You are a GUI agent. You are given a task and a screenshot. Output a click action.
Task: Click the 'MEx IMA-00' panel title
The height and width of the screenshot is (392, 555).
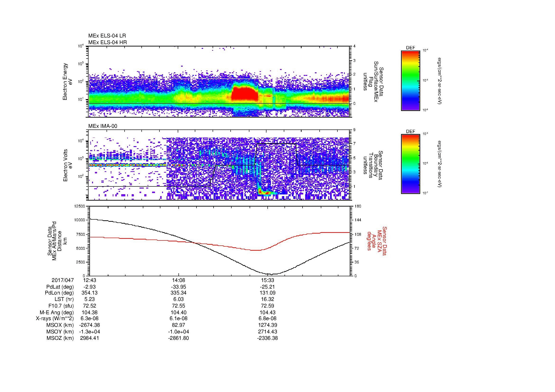[x=103, y=126]
